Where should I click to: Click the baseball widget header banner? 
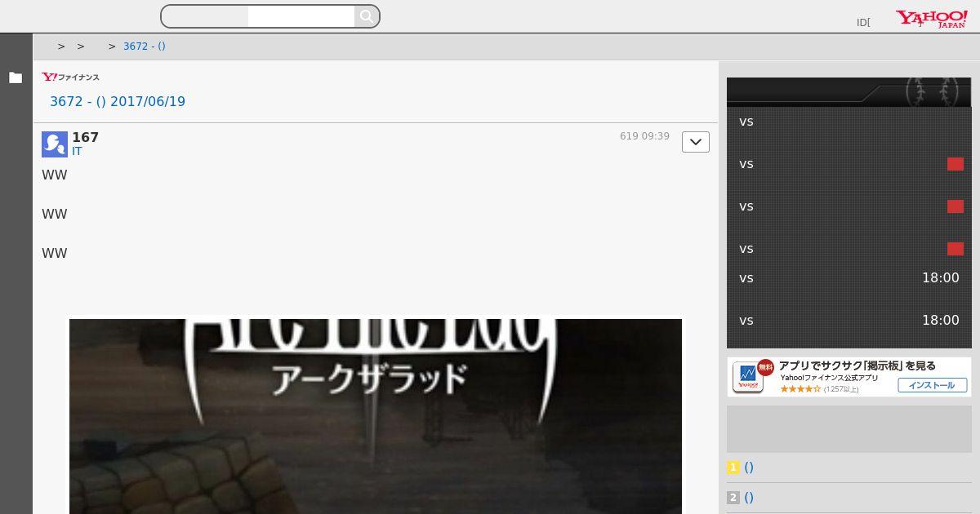click(x=849, y=92)
